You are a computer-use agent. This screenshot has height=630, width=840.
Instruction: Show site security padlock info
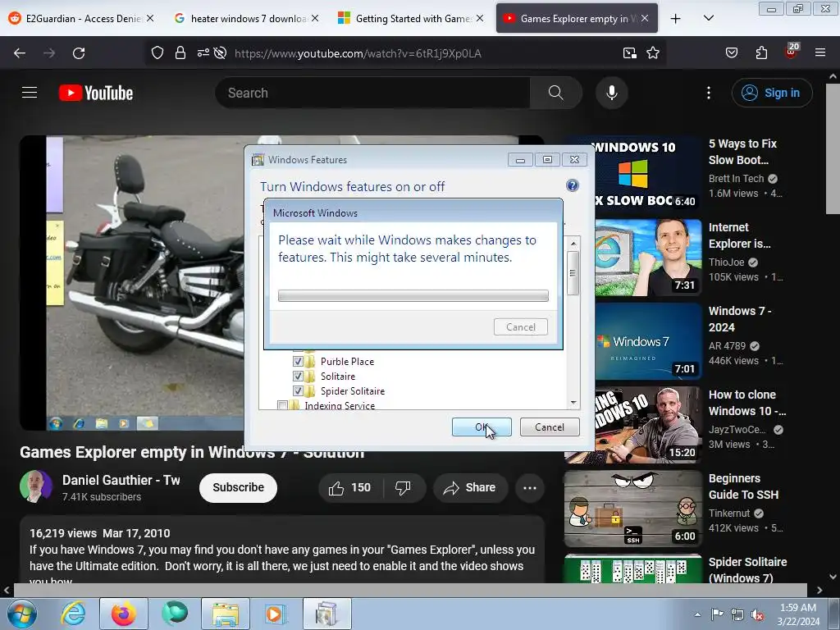coord(180,53)
